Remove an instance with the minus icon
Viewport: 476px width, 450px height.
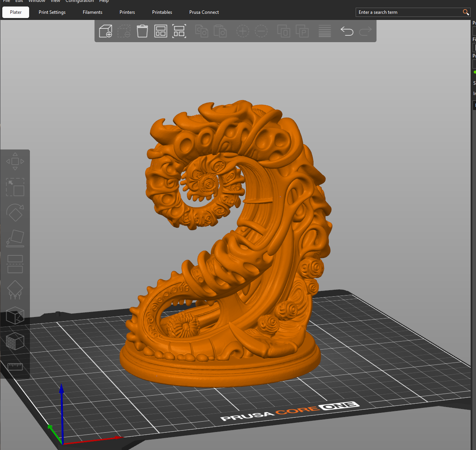click(x=261, y=31)
